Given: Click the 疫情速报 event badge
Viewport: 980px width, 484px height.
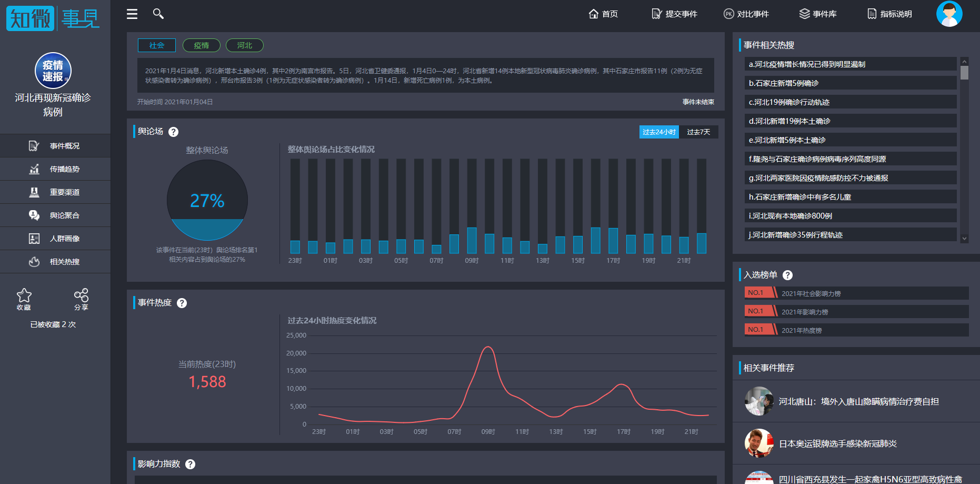Looking at the screenshot, I should tap(53, 71).
